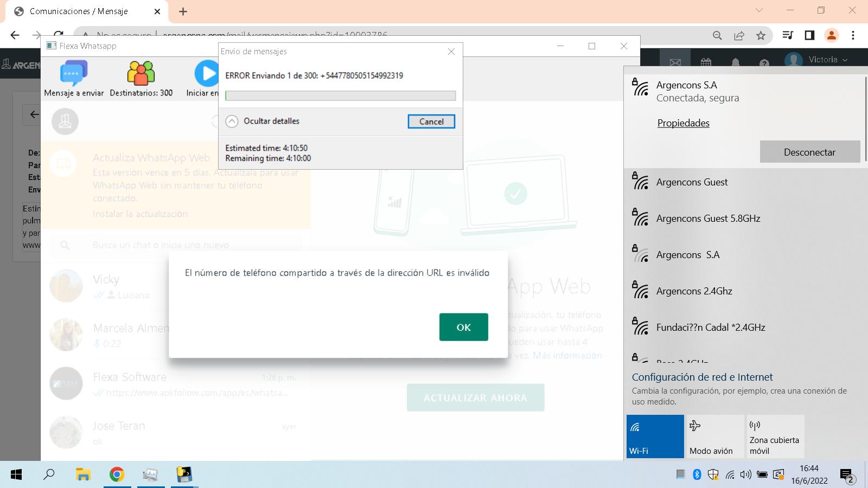Open Chrome profile avatar
This screenshot has height=488, width=868.
click(831, 35)
